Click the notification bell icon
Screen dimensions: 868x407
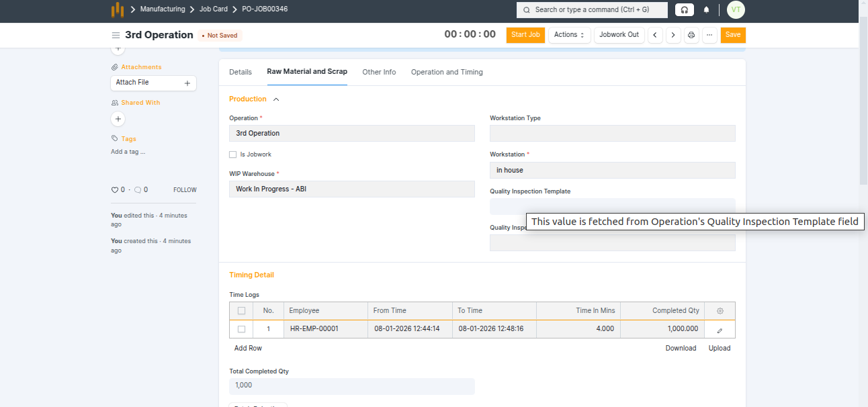706,10
